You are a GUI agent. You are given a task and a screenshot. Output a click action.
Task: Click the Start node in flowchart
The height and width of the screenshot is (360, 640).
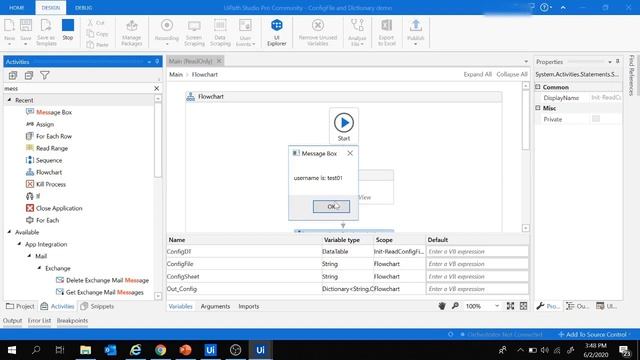point(344,126)
